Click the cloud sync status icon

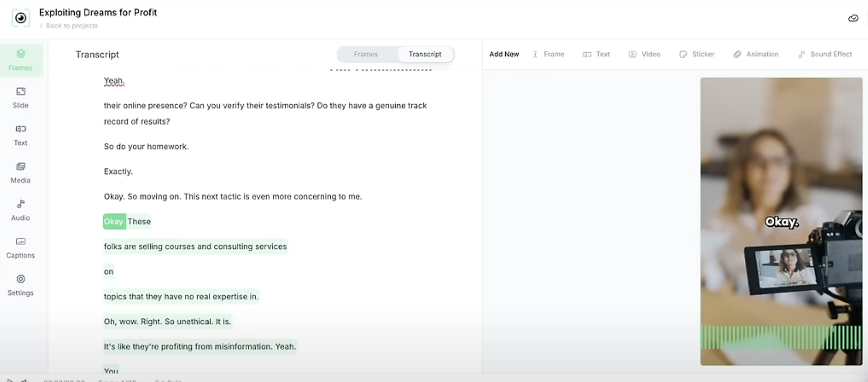click(x=853, y=18)
